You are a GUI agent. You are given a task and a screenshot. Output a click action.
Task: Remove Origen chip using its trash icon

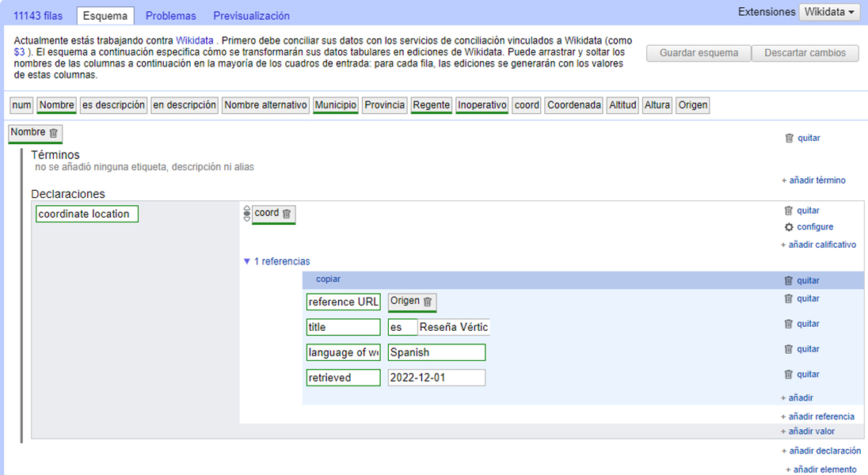pos(428,302)
